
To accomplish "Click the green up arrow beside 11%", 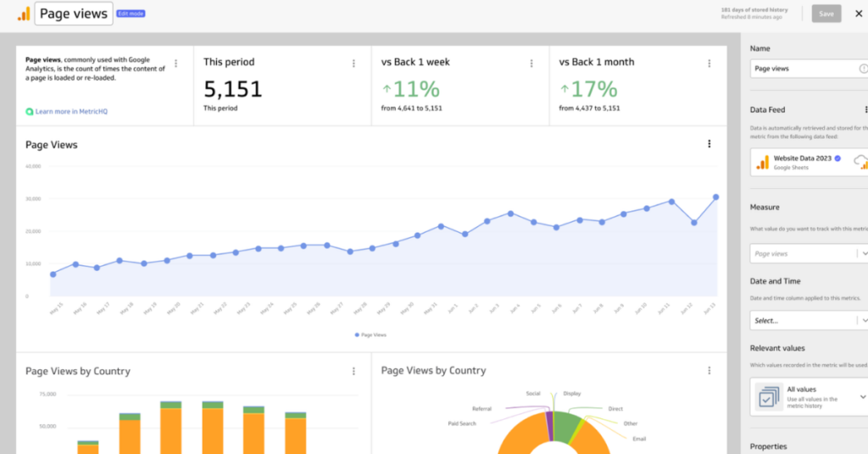I will 387,89.
